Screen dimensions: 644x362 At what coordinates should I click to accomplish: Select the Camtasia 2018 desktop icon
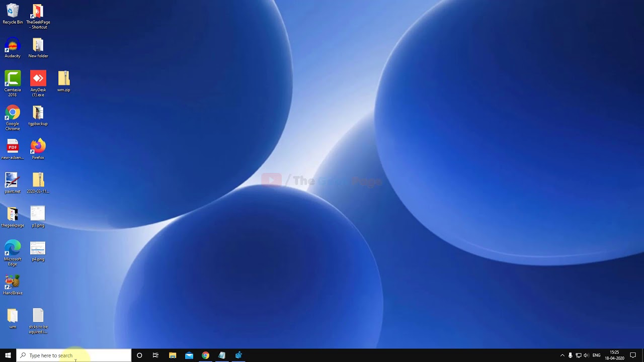pyautogui.click(x=13, y=84)
